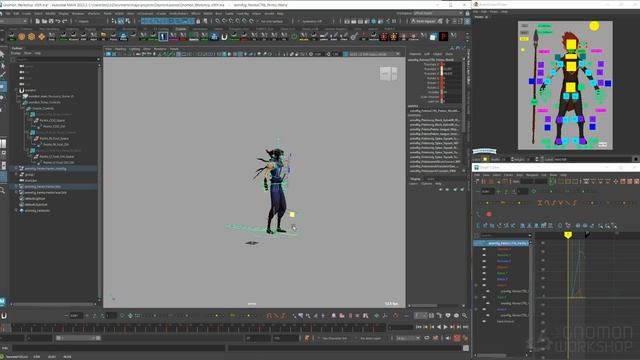Click the Redo arrow in Maya status line
Image resolution: width=640 pixels, height=360 pixels.
(x=64, y=21)
